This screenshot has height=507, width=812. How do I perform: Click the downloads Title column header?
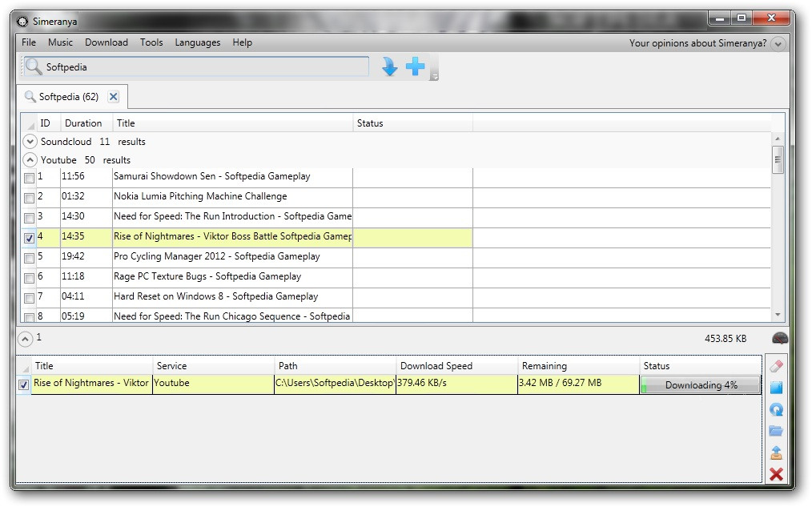(x=91, y=365)
